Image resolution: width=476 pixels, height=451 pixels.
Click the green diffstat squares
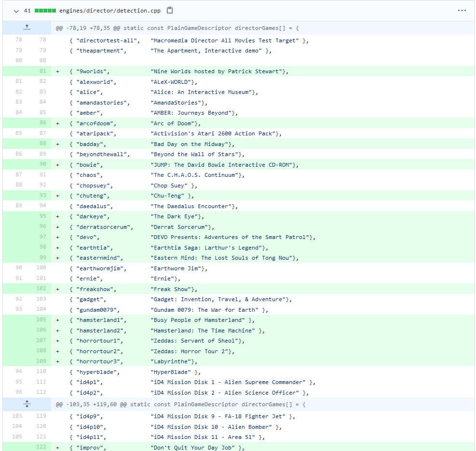pyautogui.click(x=45, y=11)
